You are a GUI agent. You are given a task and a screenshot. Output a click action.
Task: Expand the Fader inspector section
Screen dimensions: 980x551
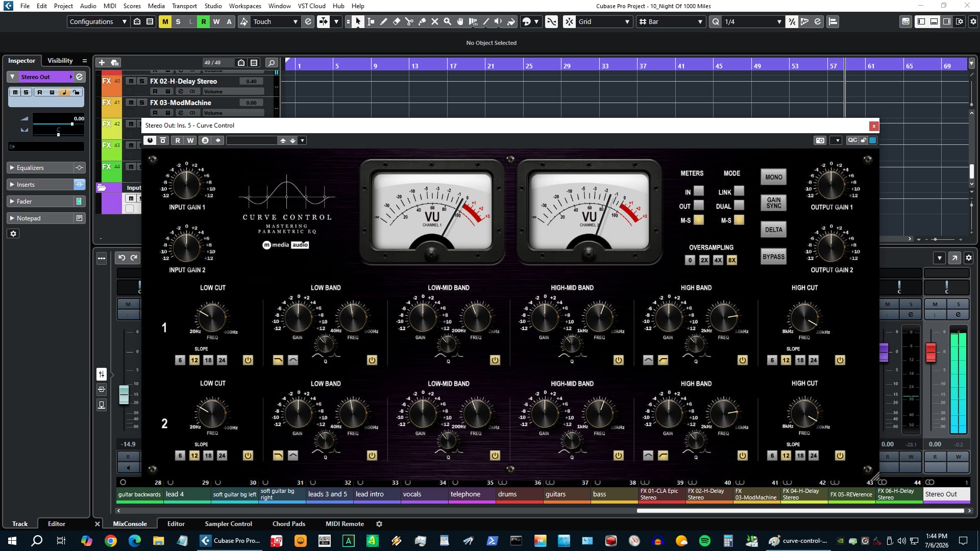point(41,202)
